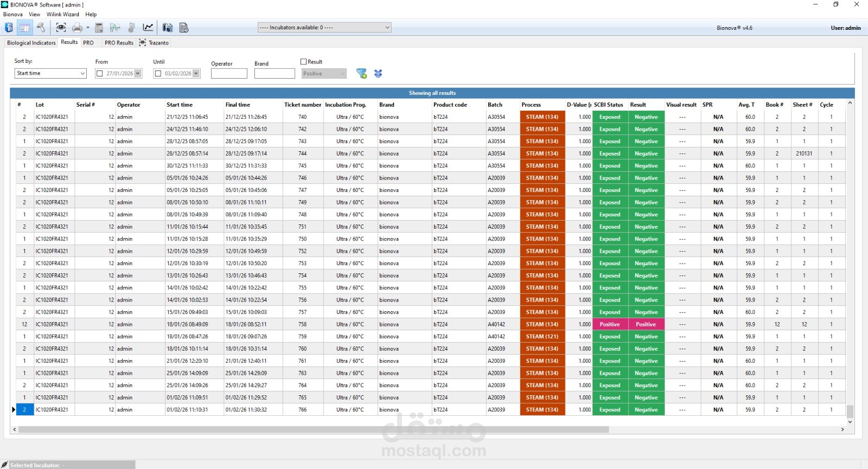Focus the Operator filter input field

229,73
